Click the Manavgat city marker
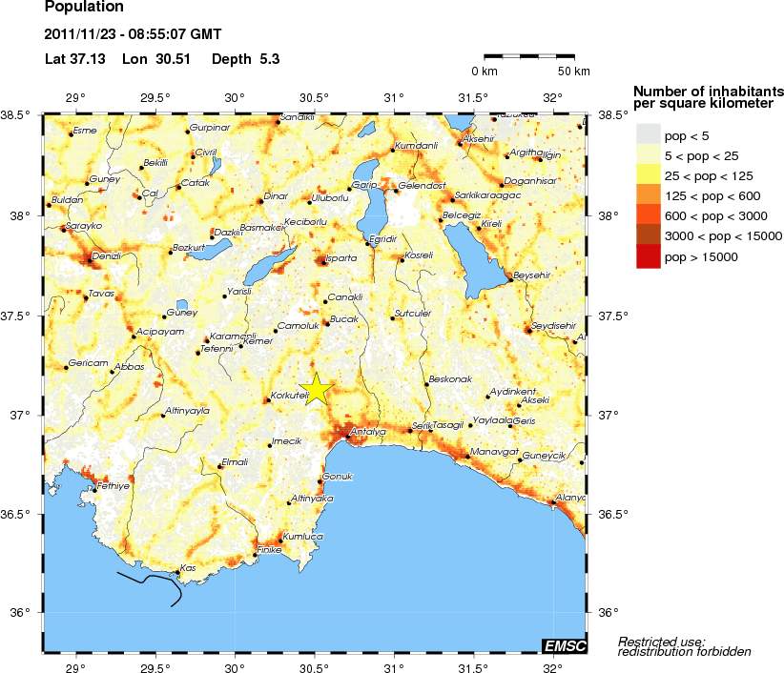Image resolution: width=784 pixels, height=673 pixels. (x=468, y=457)
